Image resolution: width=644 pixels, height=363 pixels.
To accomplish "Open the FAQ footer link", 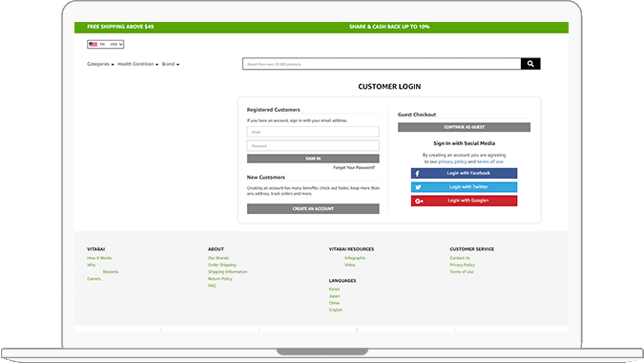I will (x=212, y=286).
